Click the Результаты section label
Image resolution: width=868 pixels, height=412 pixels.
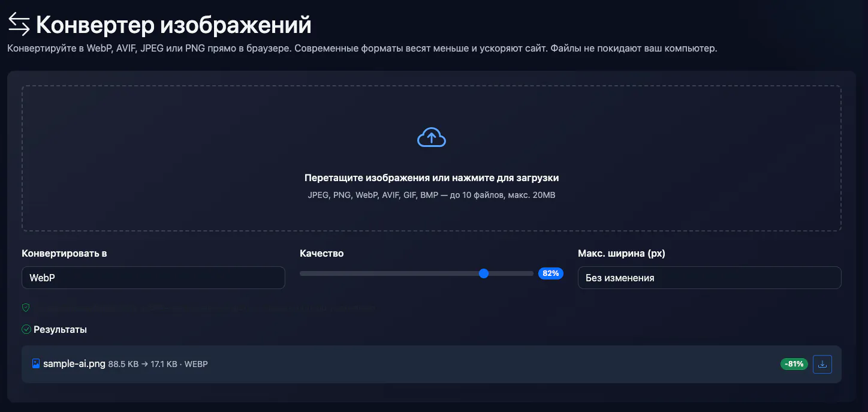tap(60, 329)
